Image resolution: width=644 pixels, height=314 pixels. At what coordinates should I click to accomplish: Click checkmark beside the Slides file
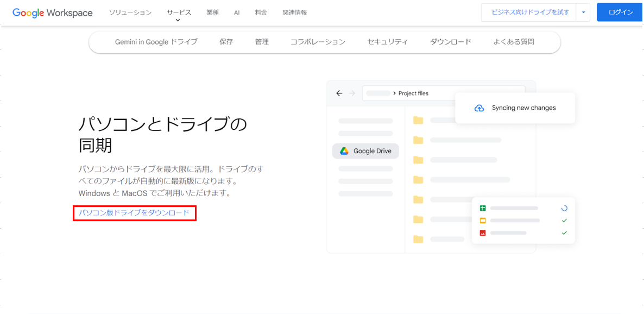564,221
